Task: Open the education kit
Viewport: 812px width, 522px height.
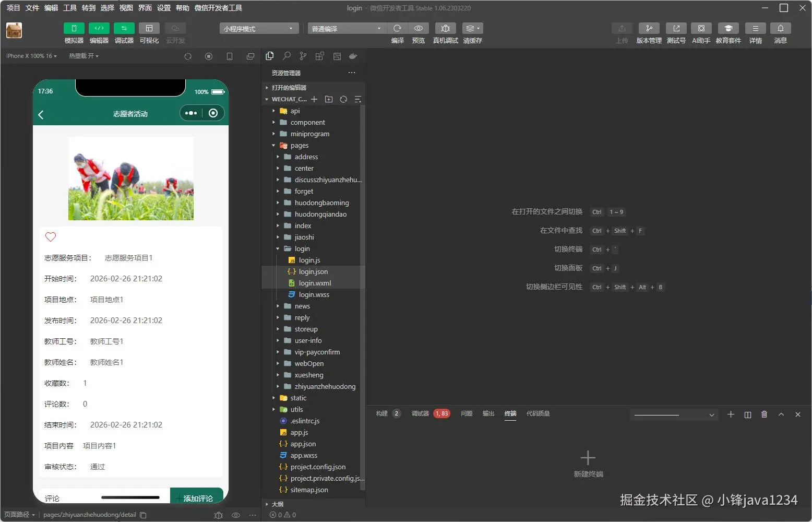Action: 728,28
